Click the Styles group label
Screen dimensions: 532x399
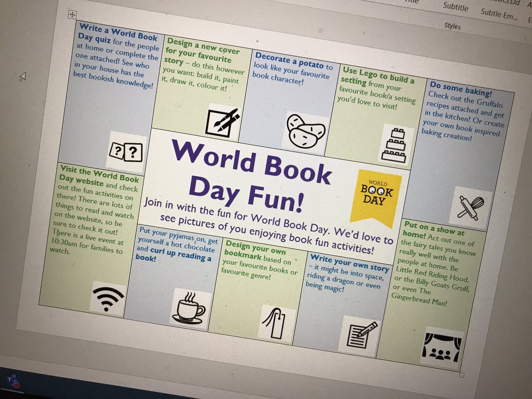pyautogui.click(x=452, y=27)
